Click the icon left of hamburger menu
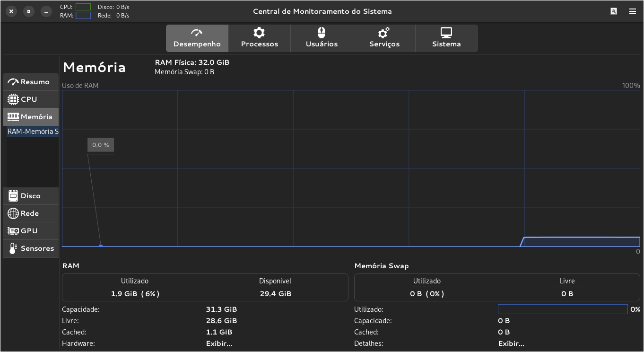Viewport: 644px width, 352px height. coord(614,11)
